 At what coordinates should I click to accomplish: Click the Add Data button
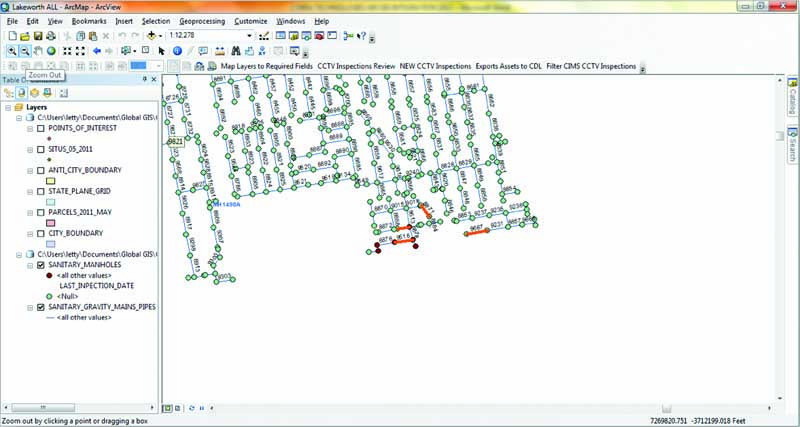151,36
